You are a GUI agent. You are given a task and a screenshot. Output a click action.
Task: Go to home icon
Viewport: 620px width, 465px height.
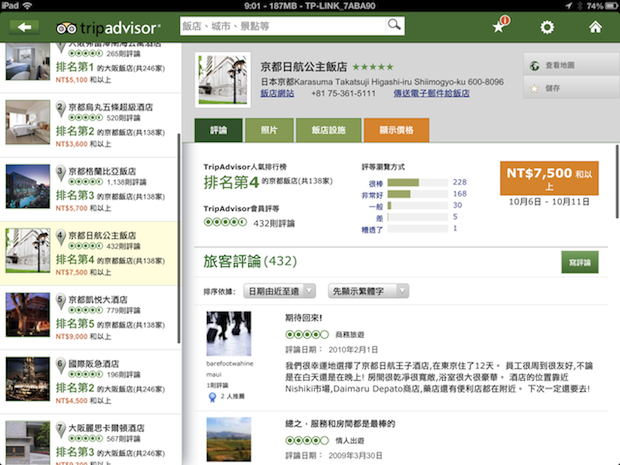tap(595, 27)
